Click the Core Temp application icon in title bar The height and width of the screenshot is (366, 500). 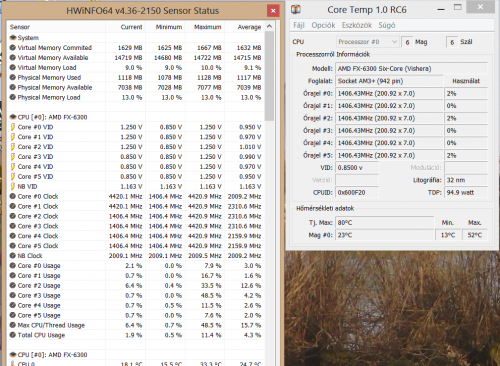click(x=296, y=9)
